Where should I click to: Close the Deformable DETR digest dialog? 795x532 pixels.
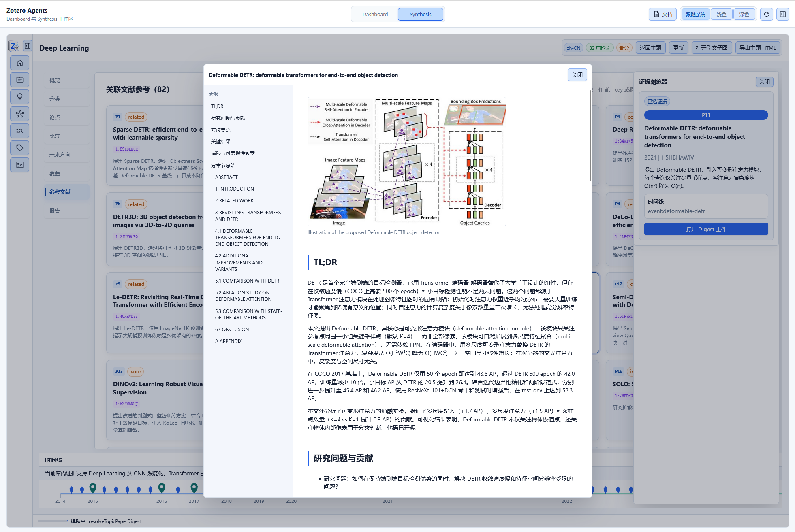[x=577, y=75]
